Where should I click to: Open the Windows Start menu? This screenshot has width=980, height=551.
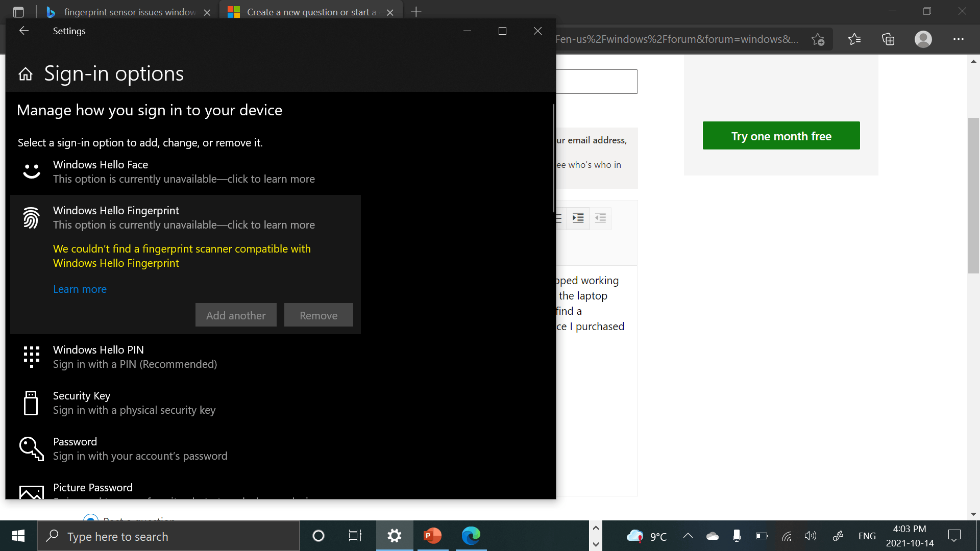[x=18, y=536]
